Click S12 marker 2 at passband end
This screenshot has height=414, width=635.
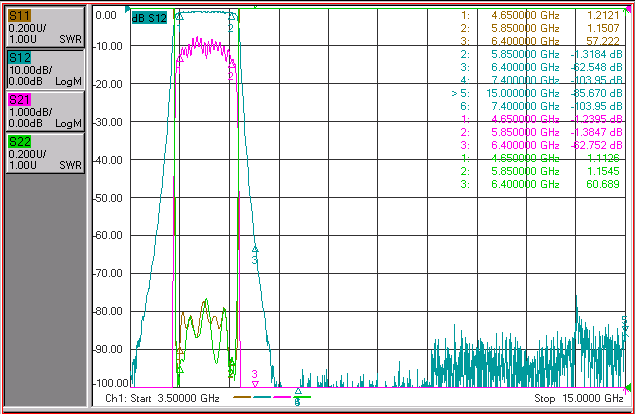point(232,17)
